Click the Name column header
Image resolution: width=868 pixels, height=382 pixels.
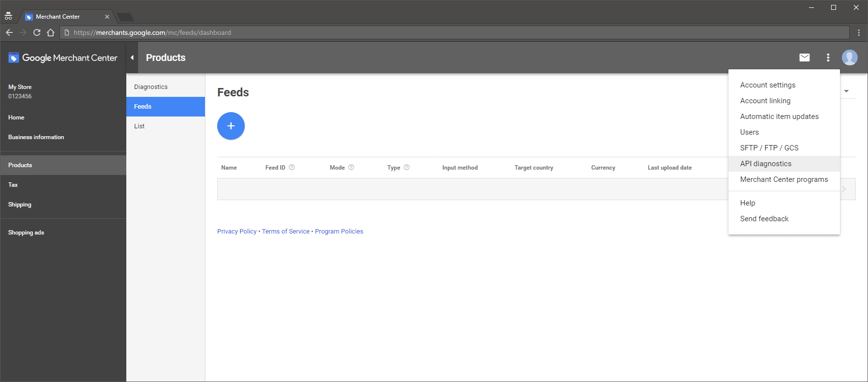pos(229,168)
